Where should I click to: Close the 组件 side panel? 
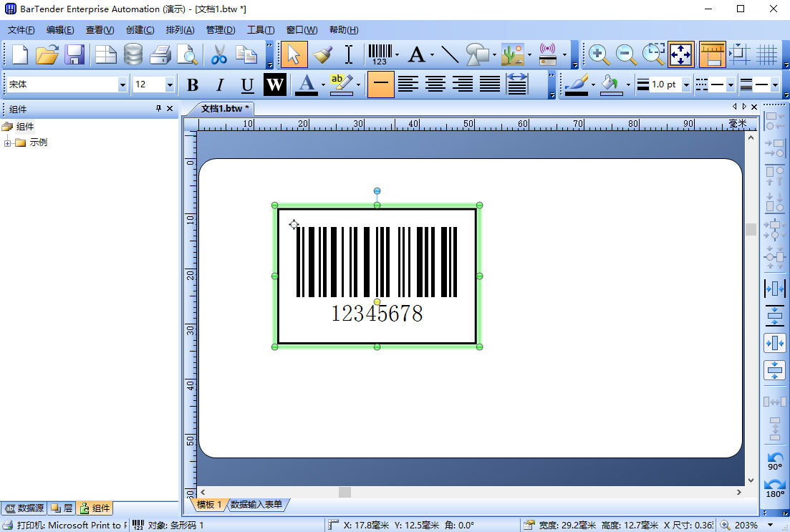(170, 108)
